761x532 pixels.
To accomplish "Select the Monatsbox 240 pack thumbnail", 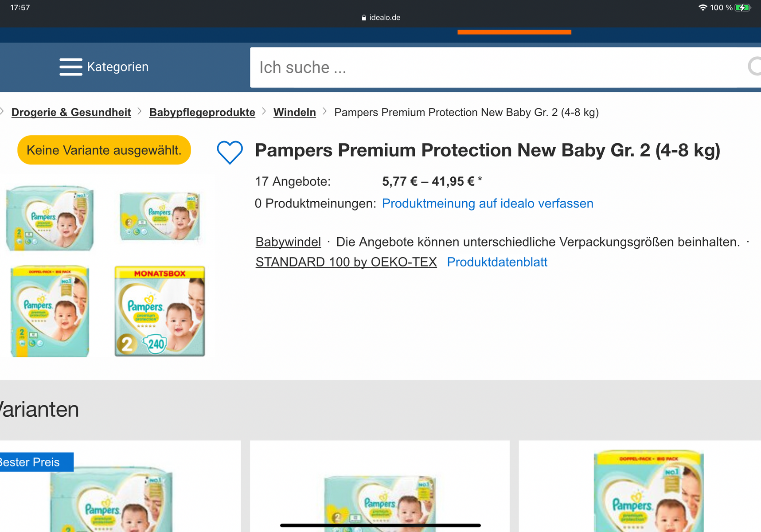I will [160, 311].
